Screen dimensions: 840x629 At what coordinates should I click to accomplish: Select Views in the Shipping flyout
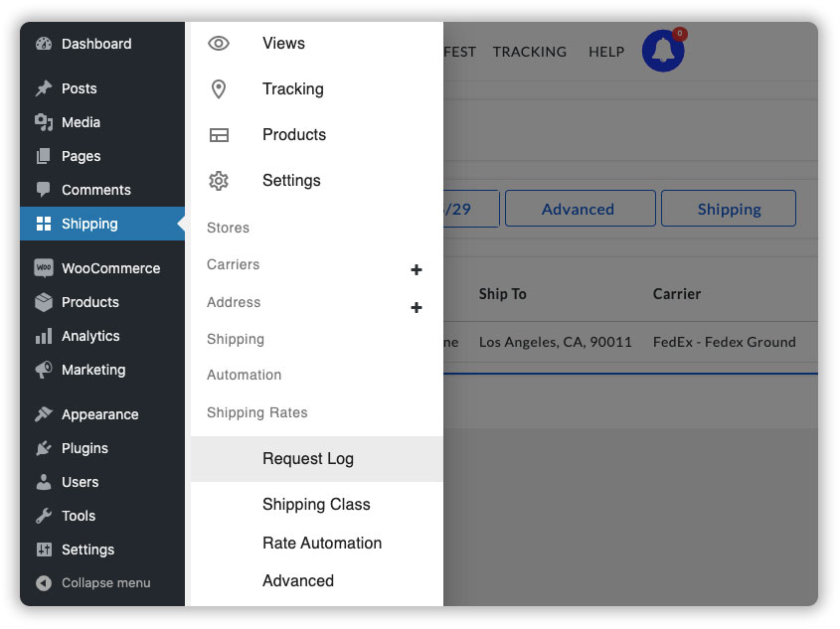283,44
